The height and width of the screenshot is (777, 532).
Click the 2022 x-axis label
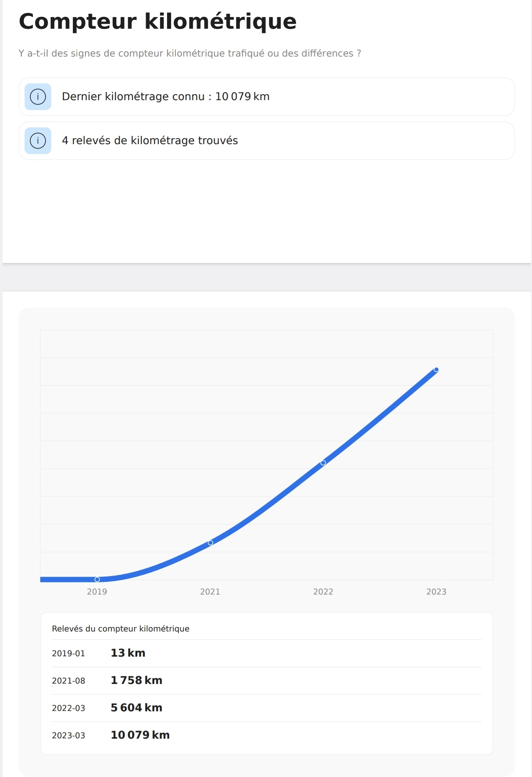[x=323, y=592]
